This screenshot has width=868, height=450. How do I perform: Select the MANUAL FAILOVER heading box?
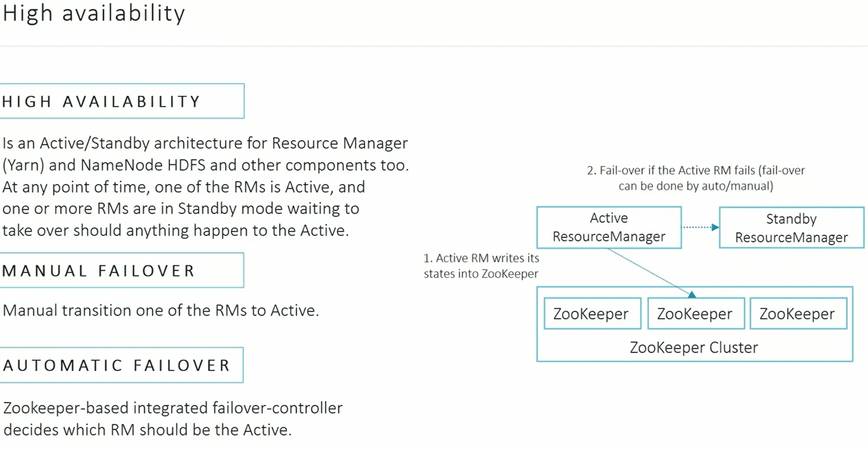(x=122, y=270)
